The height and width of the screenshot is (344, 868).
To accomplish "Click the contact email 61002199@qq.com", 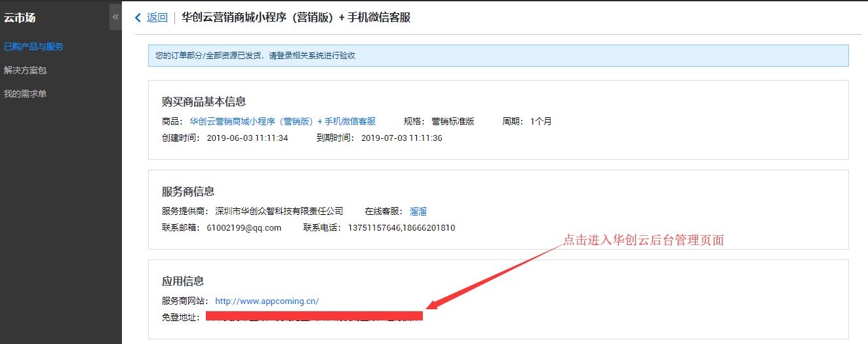I will click(244, 228).
